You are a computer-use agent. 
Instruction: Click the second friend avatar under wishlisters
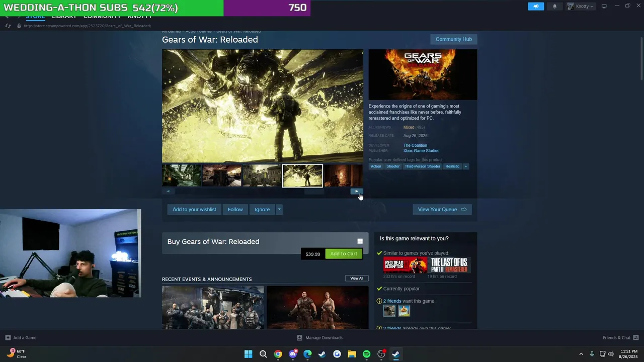pos(404,311)
